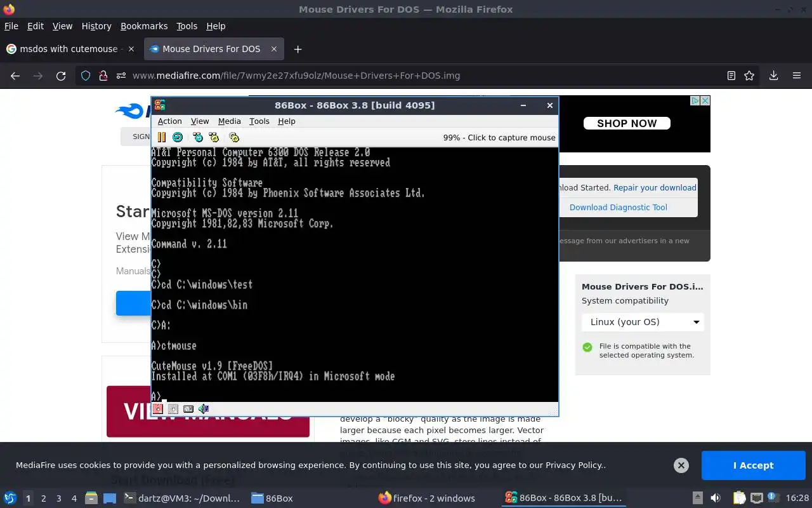The image size is (812, 508).
Task: Open a new Firefox tab
Action: 298,49
